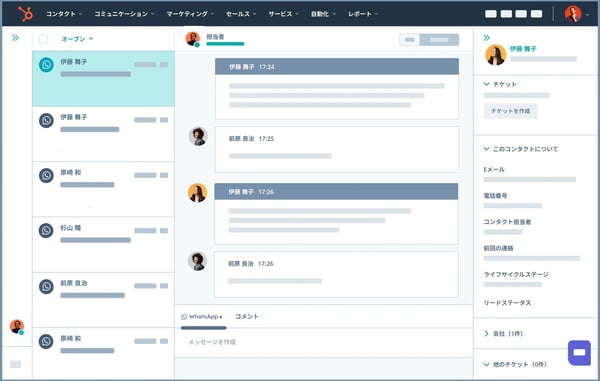
Task: Open the WhatsApp channel dropdown in composer
Action: (x=202, y=317)
